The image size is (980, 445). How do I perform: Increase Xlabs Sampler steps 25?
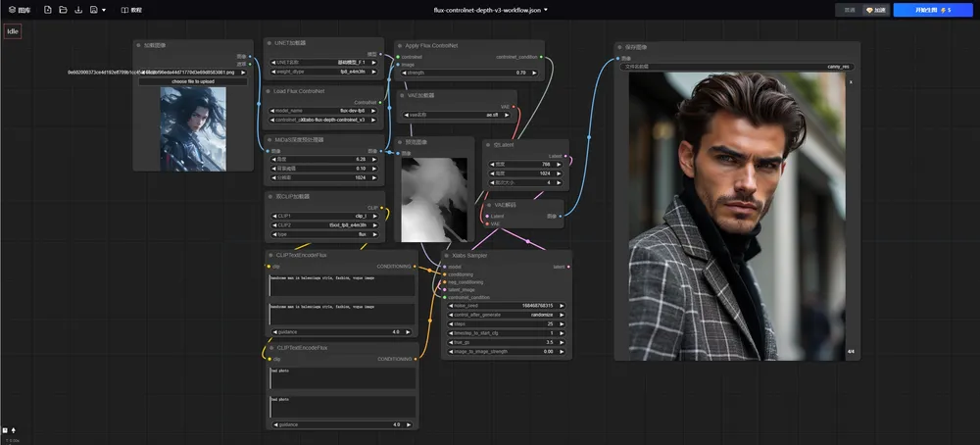[562, 324]
